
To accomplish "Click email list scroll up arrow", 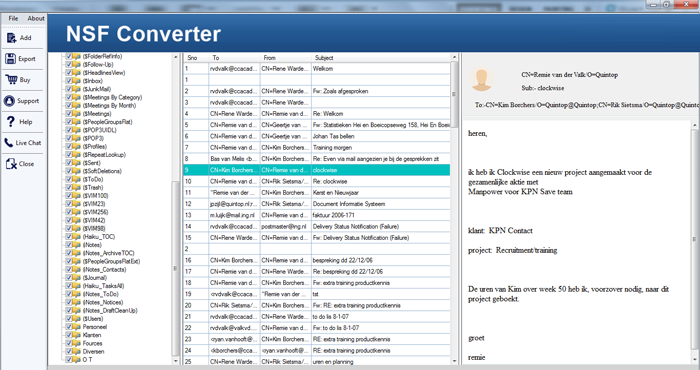I will [454, 57].
